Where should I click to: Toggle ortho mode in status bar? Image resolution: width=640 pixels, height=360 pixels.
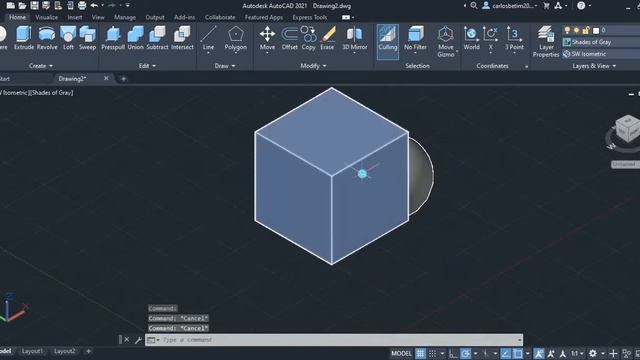(453, 353)
